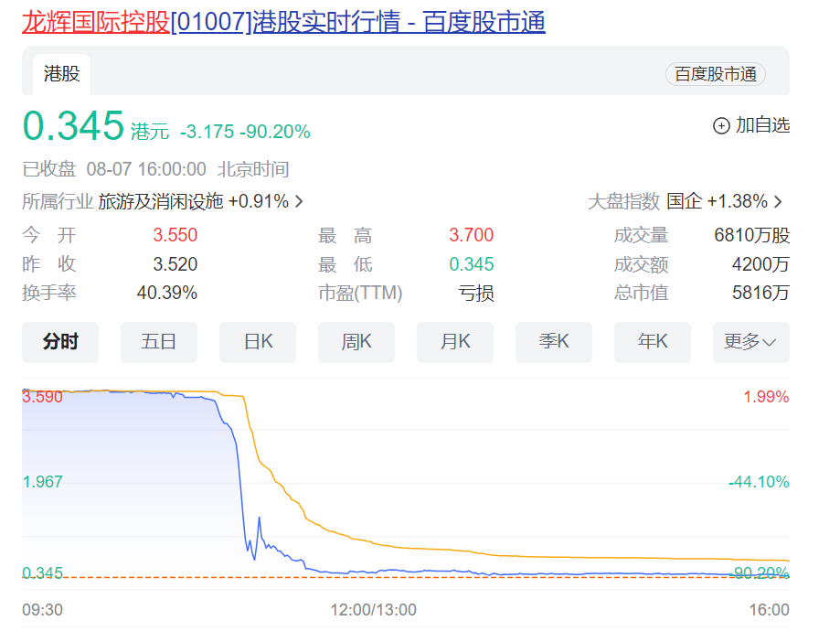Screen dimensions: 840x631
Task: Click 成交额 value 4200万
Action: pos(760,264)
